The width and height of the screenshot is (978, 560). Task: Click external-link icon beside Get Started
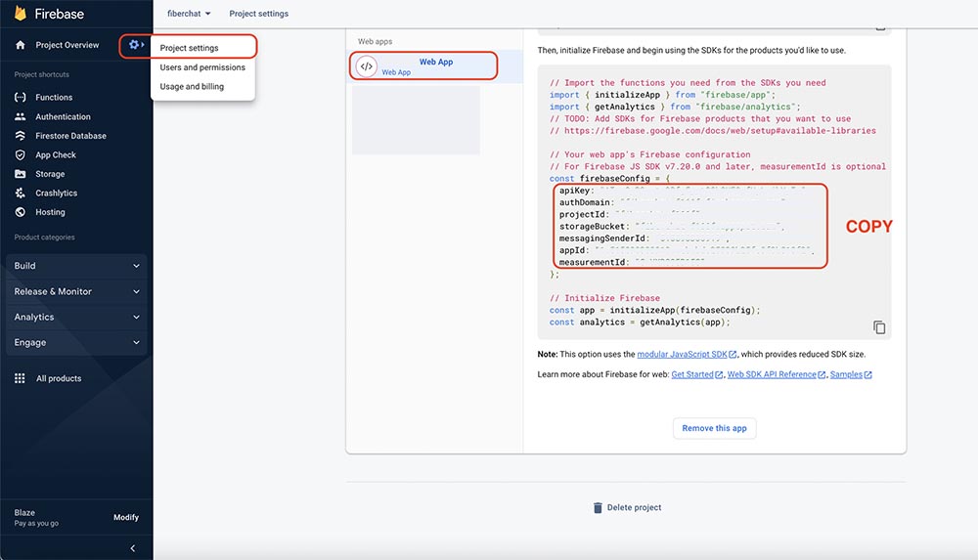pos(719,374)
